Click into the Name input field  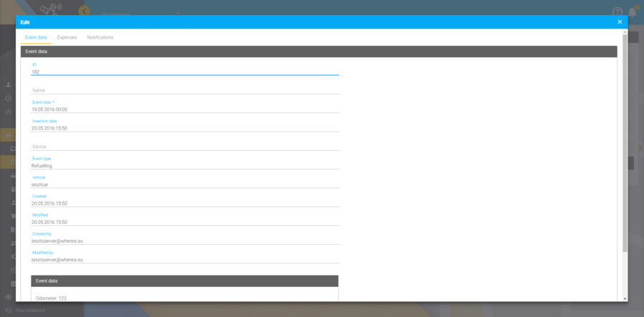[185, 90]
